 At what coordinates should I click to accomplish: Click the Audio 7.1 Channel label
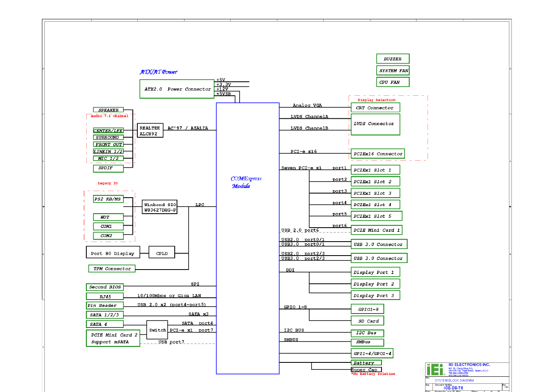[x=109, y=116]
